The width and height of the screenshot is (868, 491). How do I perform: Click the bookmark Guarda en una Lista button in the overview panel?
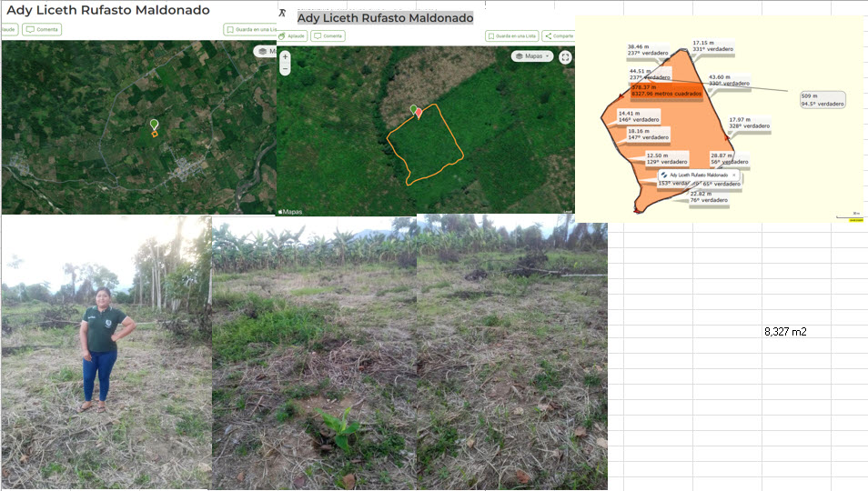point(252,29)
